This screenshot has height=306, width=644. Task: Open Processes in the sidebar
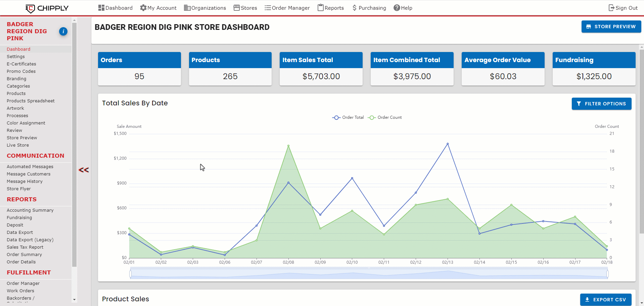(x=17, y=115)
